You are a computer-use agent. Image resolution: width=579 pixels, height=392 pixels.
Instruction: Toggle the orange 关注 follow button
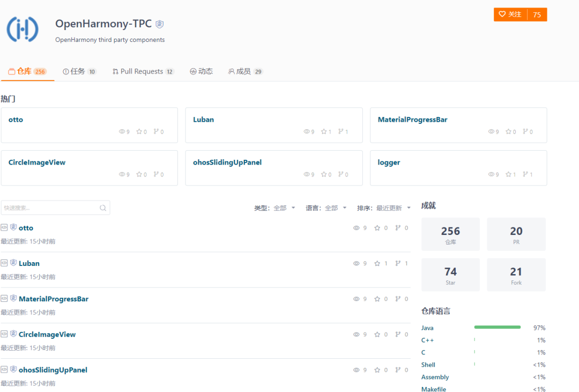[x=510, y=14]
